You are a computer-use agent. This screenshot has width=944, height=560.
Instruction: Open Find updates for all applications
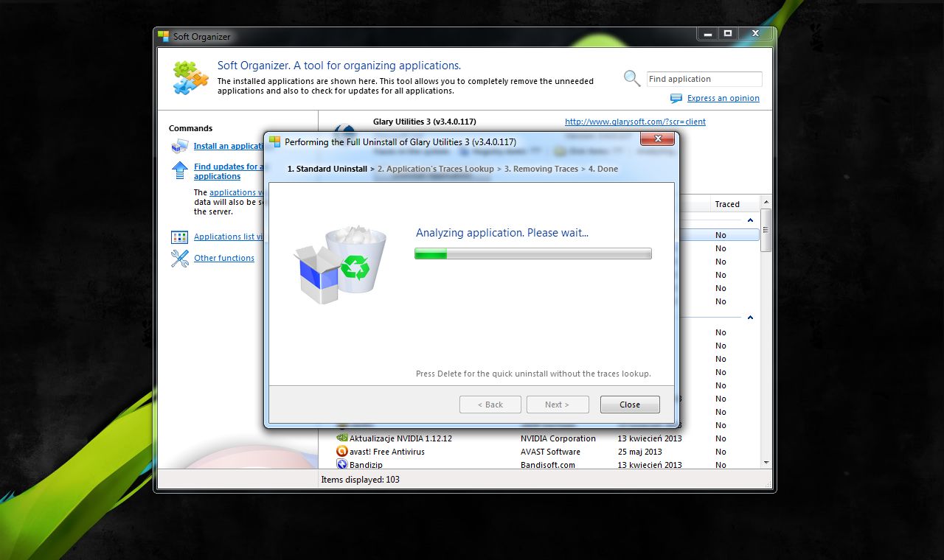(x=229, y=172)
